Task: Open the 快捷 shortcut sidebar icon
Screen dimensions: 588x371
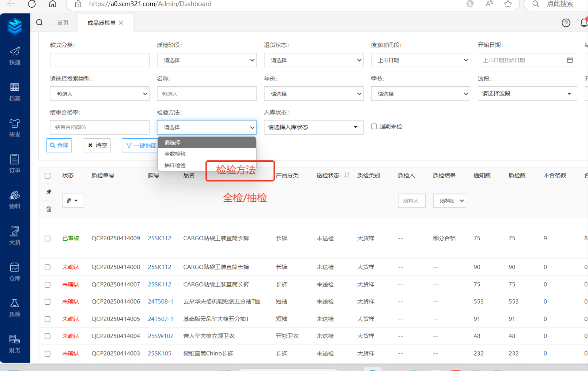Action: coord(14,56)
